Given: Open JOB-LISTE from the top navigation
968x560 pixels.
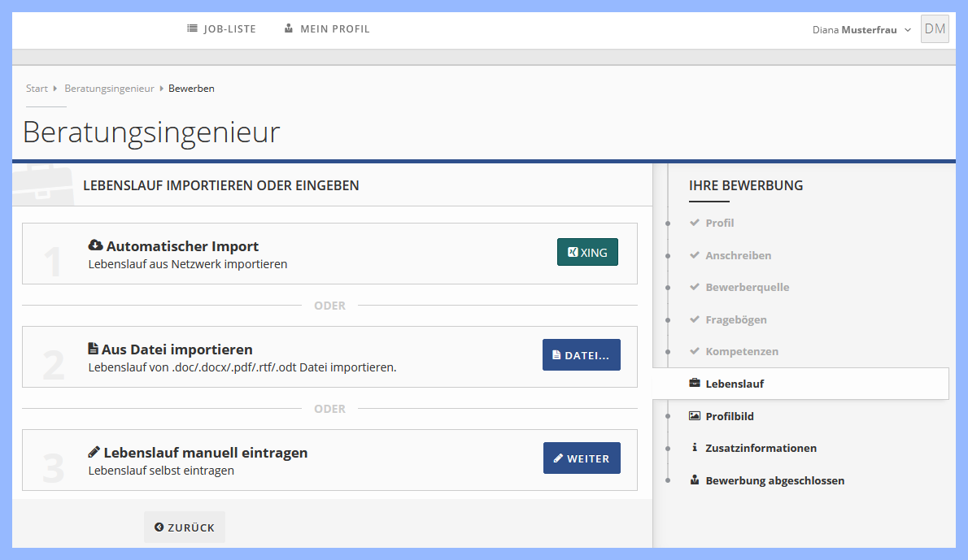Looking at the screenshot, I should point(229,28).
